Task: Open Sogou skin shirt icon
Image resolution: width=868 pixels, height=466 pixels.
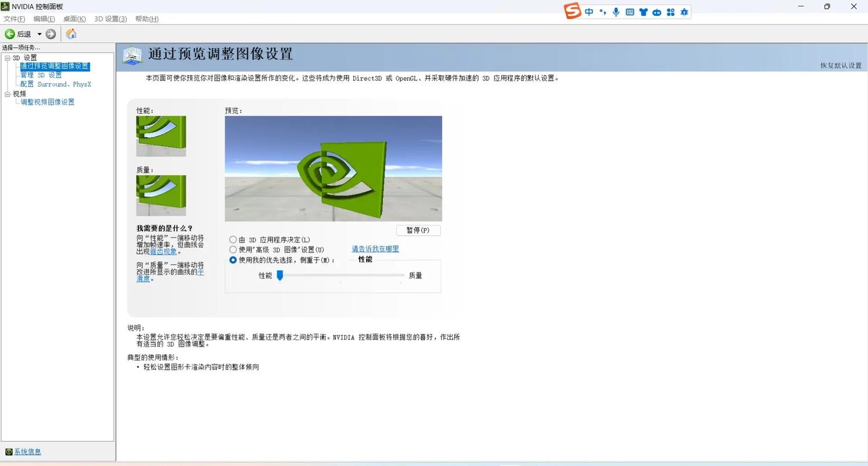Action: coord(643,12)
